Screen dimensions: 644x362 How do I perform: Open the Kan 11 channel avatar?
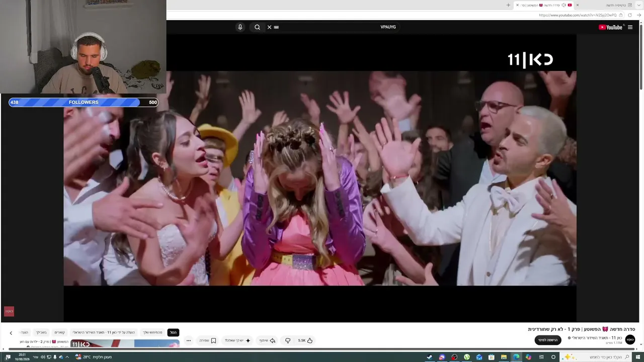coord(630,340)
